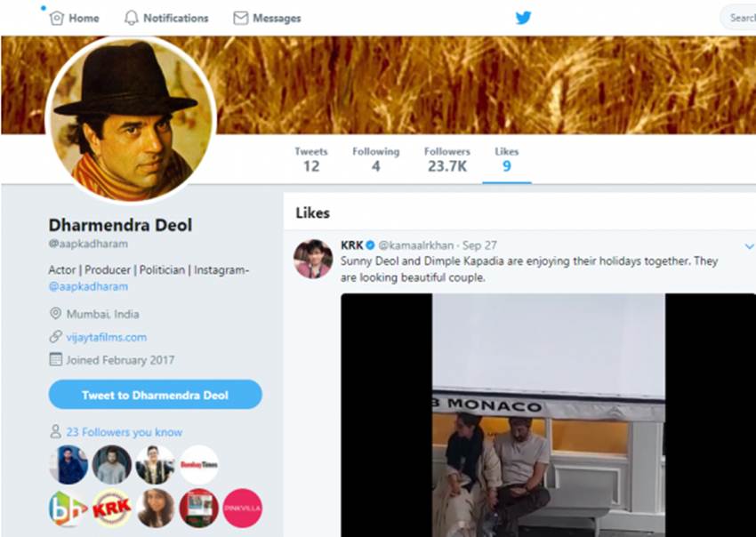This screenshot has height=537, width=756.
Task: Select the Likes tab
Action: pyautogui.click(x=506, y=159)
